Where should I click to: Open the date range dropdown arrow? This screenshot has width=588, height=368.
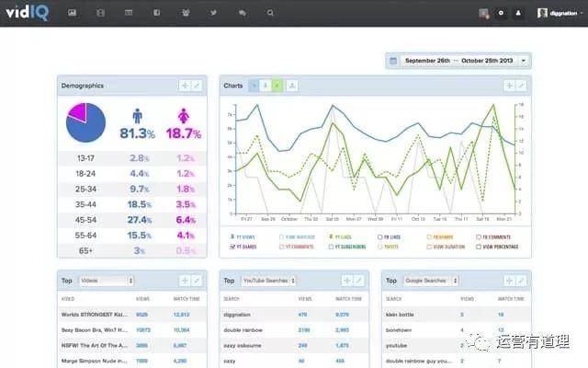524,61
